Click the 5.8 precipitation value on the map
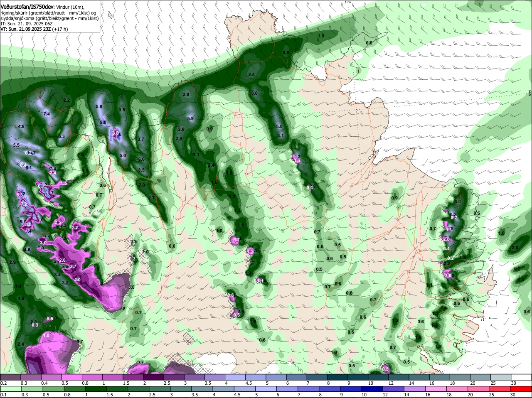The height and width of the screenshot is (398, 532). point(99,106)
